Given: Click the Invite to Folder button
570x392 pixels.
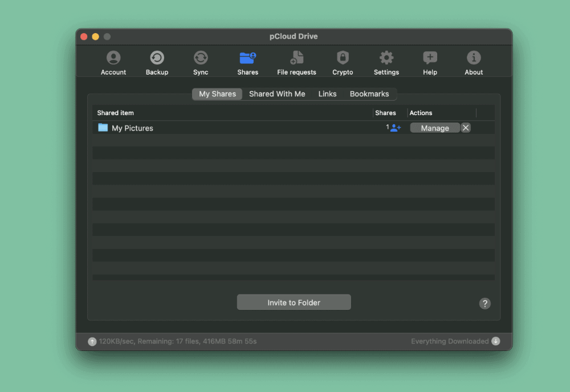Looking at the screenshot, I should [294, 303].
